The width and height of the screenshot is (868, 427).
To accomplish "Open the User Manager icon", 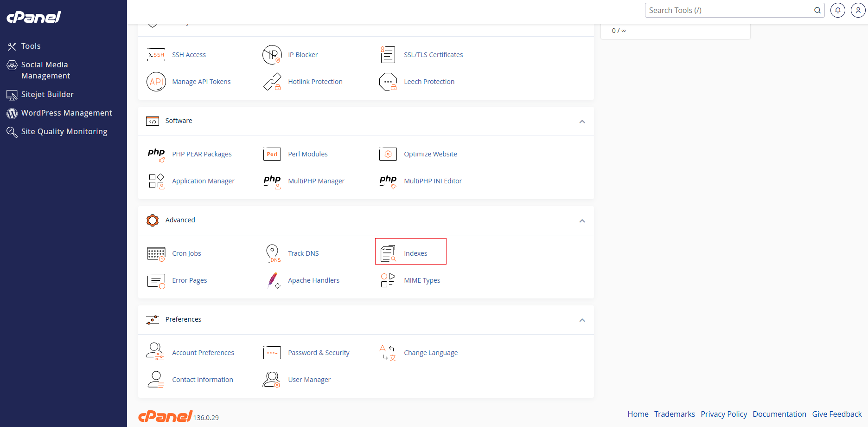I will pos(272,380).
